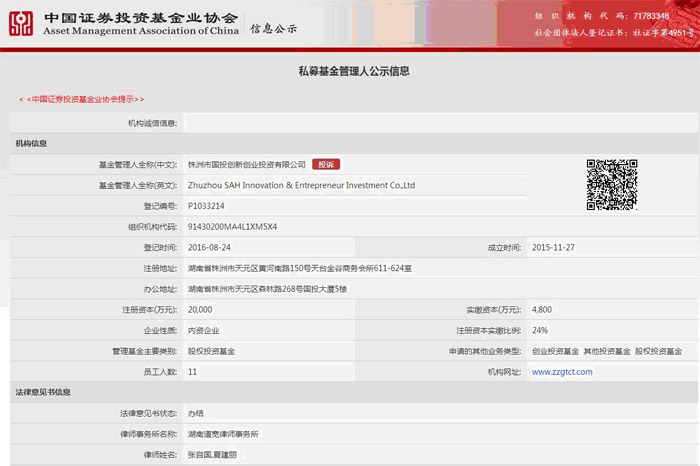Click the QR code image

612,184
